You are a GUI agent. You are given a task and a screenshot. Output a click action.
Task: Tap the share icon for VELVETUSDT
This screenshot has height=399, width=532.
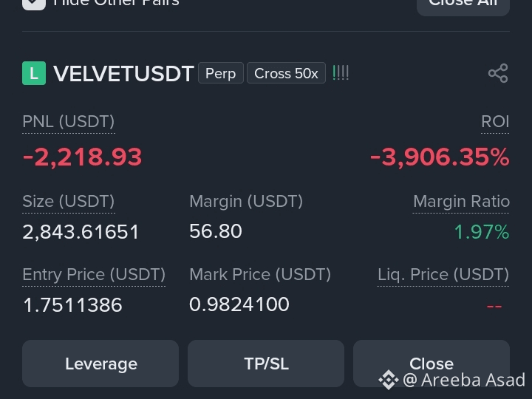(498, 73)
